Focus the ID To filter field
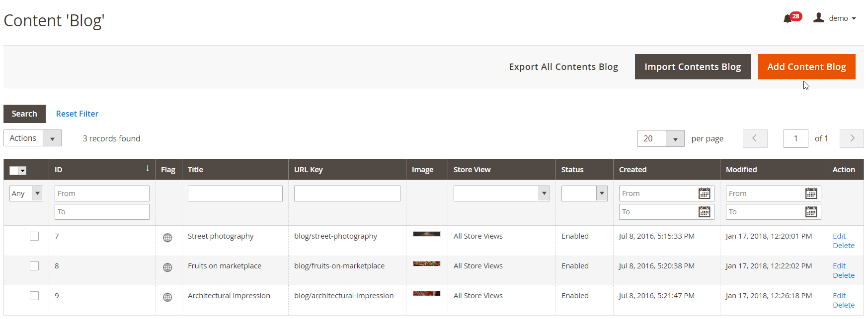This screenshot has width=868, height=319. [x=102, y=212]
